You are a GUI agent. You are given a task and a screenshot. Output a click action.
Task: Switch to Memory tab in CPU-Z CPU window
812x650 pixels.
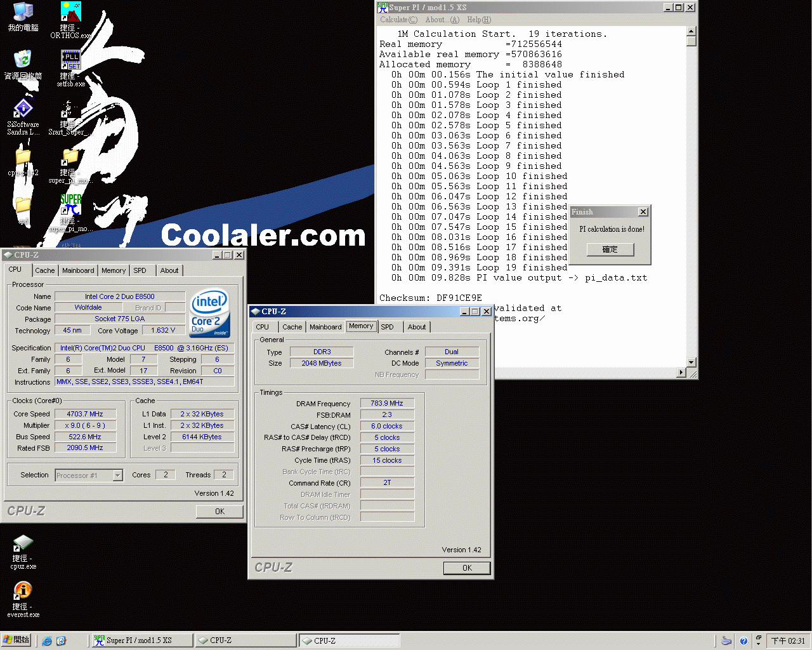coord(114,270)
